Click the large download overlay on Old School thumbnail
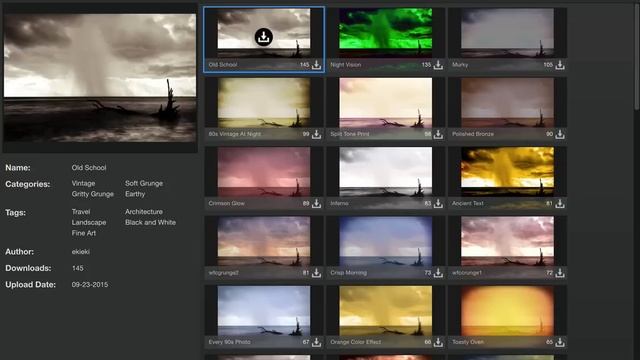 coord(264,37)
